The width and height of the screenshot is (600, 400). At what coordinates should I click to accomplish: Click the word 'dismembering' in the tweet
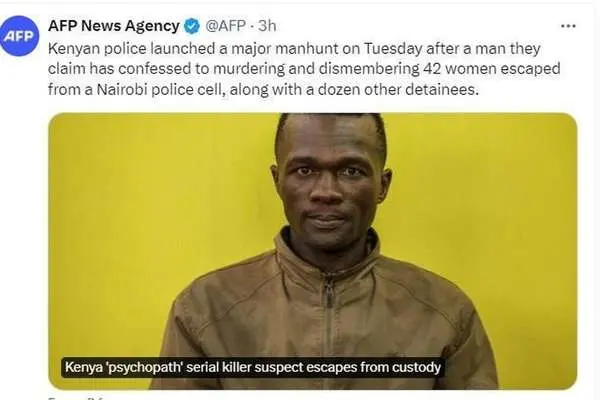(369, 69)
